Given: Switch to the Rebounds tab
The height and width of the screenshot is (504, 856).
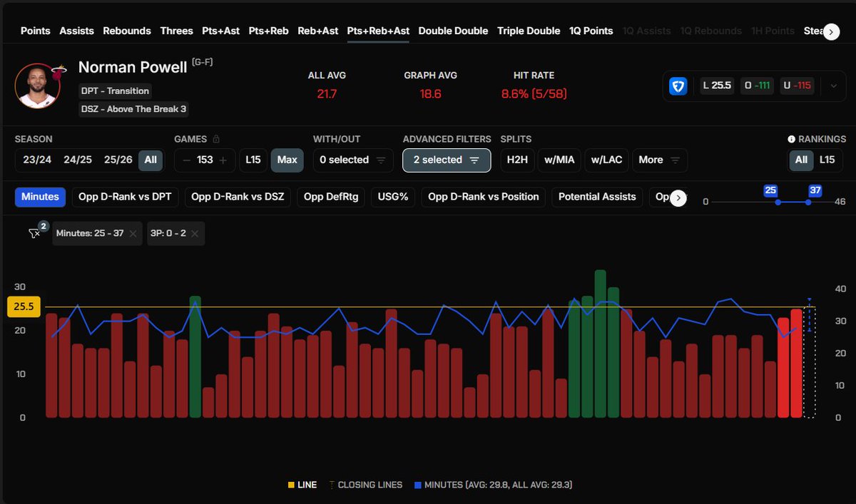Looking at the screenshot, I should pyautogui.click(x=127, y=31).
